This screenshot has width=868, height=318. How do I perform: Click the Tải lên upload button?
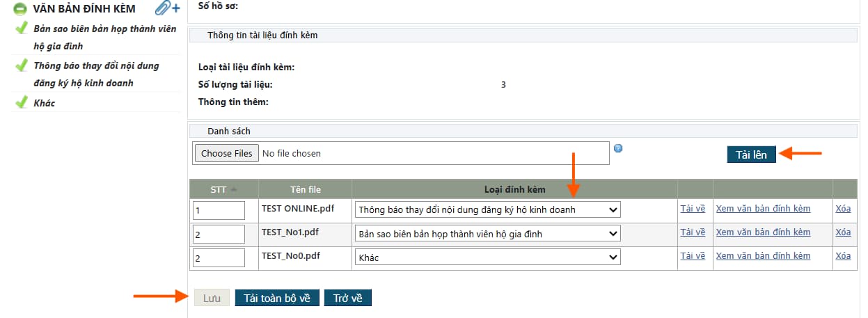[751, 154]
